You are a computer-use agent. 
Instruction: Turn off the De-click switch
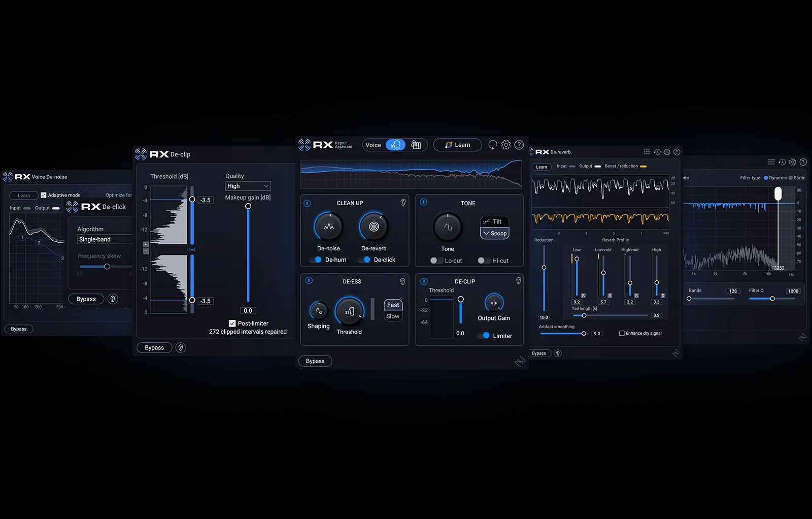pyautogui.click(x=364, y=259)
